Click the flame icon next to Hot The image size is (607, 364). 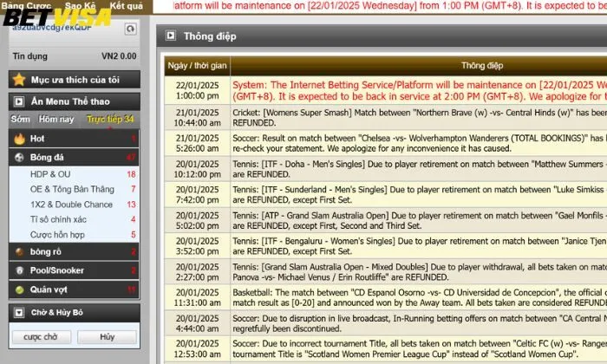pos(20,139)
